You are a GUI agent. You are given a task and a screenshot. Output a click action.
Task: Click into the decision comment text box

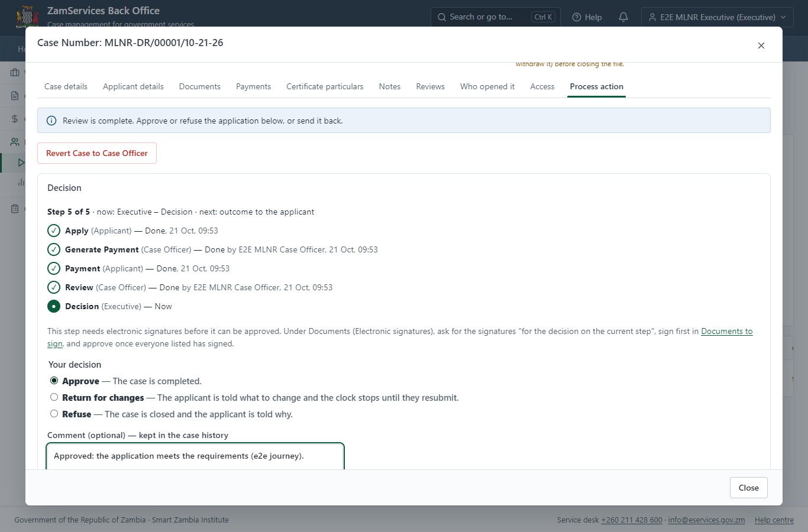point(195,456)
